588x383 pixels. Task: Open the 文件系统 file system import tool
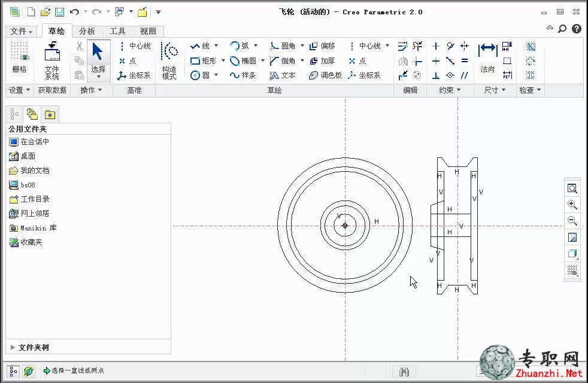(x=52, y=60)
